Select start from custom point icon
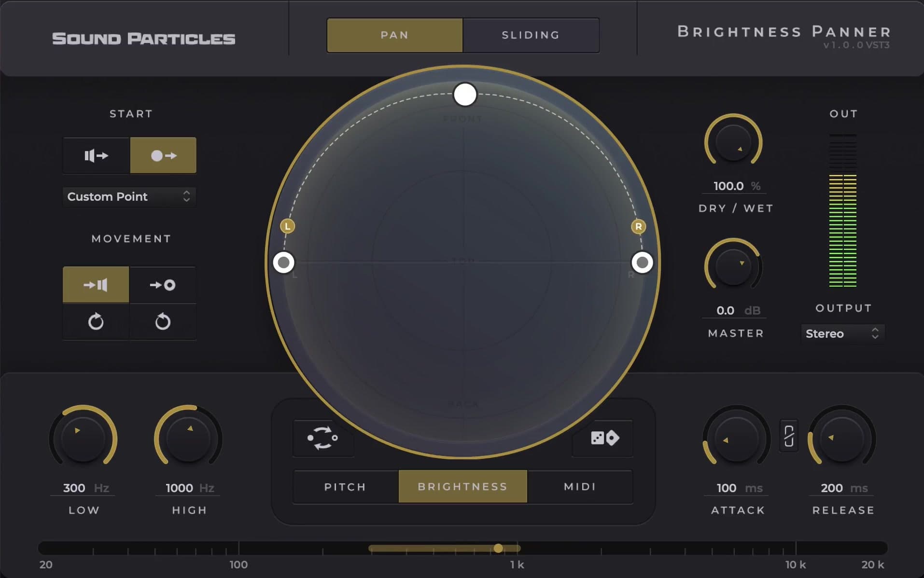The image size is (924, 578). 163,155
